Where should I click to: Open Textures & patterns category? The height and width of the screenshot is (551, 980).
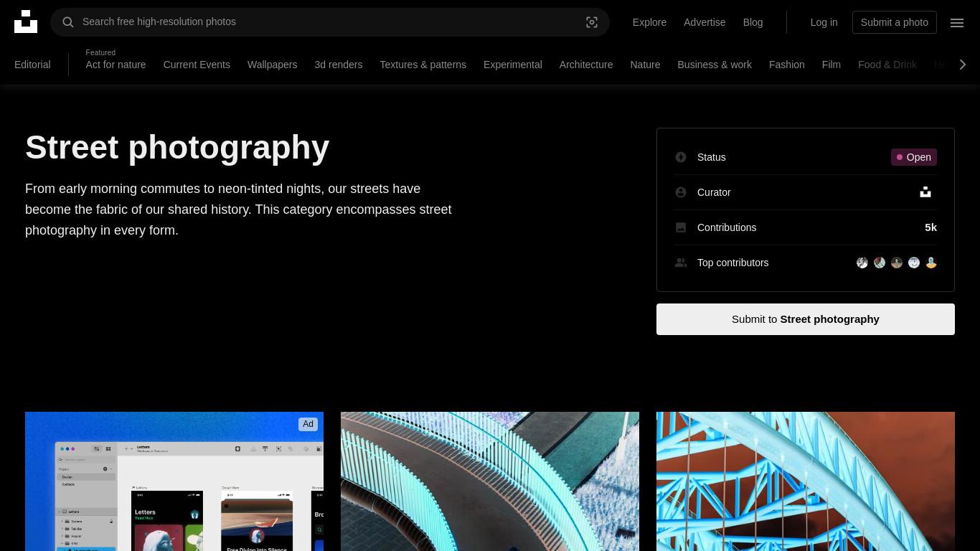[x=423, y=65]
